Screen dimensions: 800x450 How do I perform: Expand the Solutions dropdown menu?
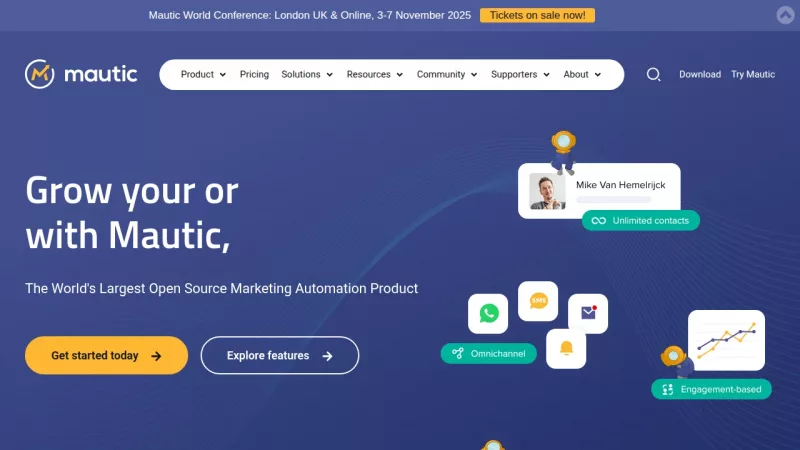pos(307,74)
